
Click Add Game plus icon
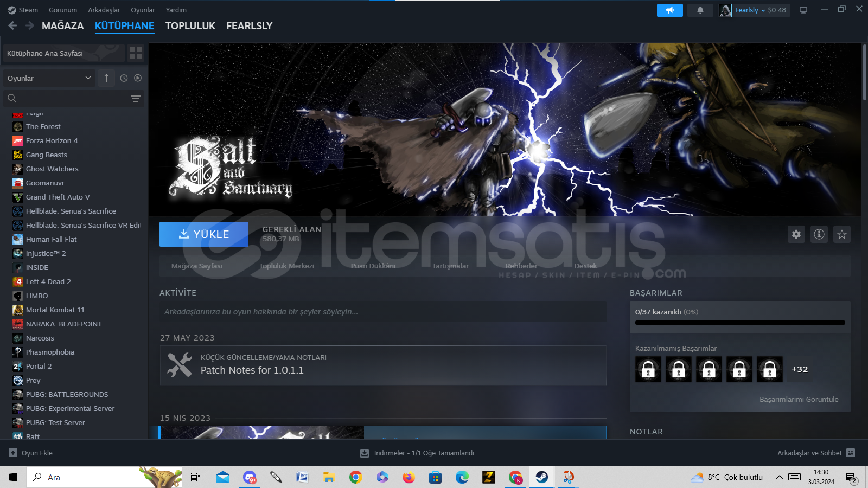pos(13,453)
